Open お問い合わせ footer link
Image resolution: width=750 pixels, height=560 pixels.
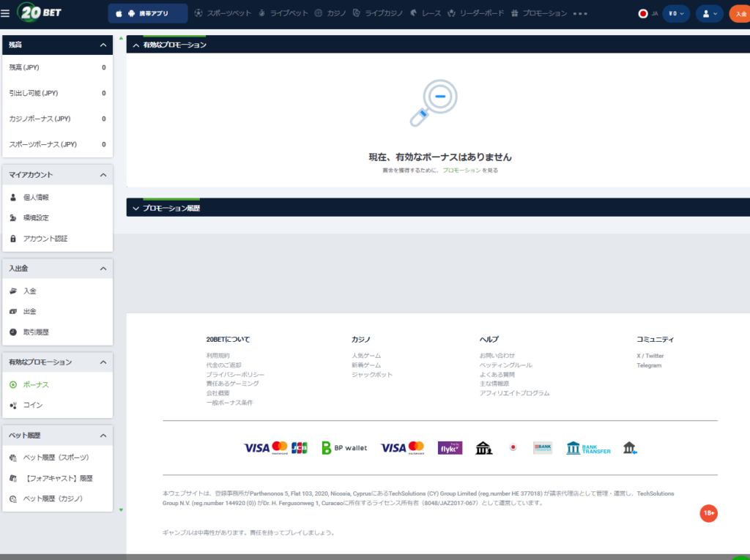pos(497,356)
